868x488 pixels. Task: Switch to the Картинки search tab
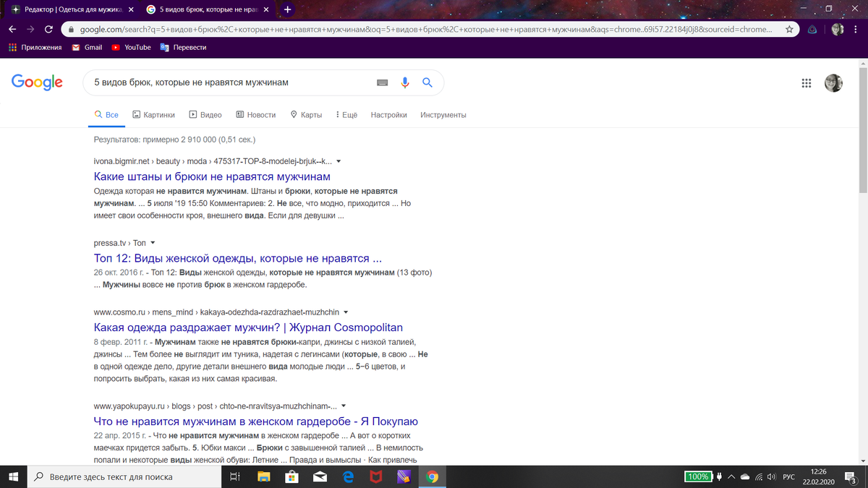pos(154,115)
